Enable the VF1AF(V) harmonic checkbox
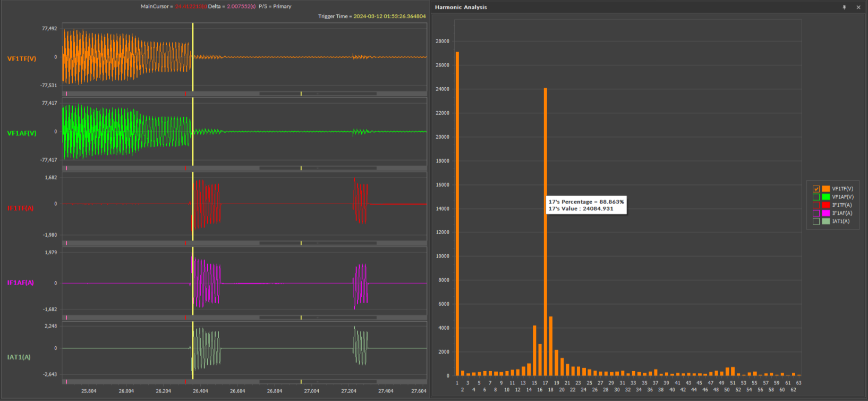This screenshot has width=868, height=401. (x=816, y=197)
